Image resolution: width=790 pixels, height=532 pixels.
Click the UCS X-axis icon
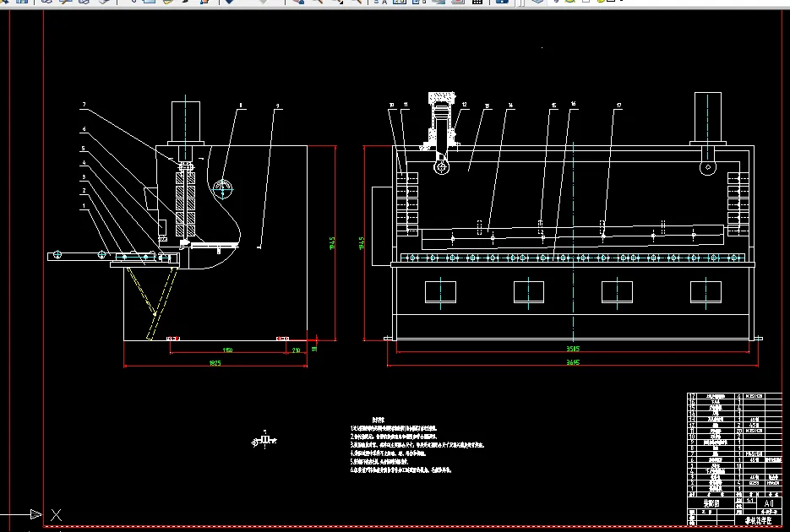56,514
